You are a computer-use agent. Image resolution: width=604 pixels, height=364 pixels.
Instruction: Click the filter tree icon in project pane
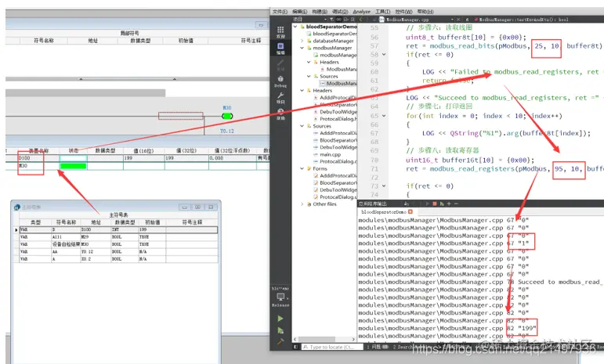[x=331, y=20]
